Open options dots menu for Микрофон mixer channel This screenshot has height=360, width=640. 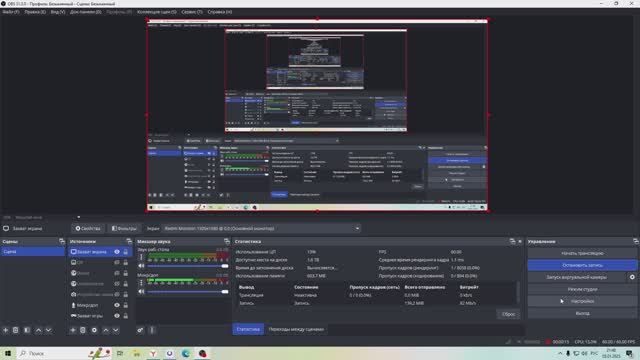142,282
